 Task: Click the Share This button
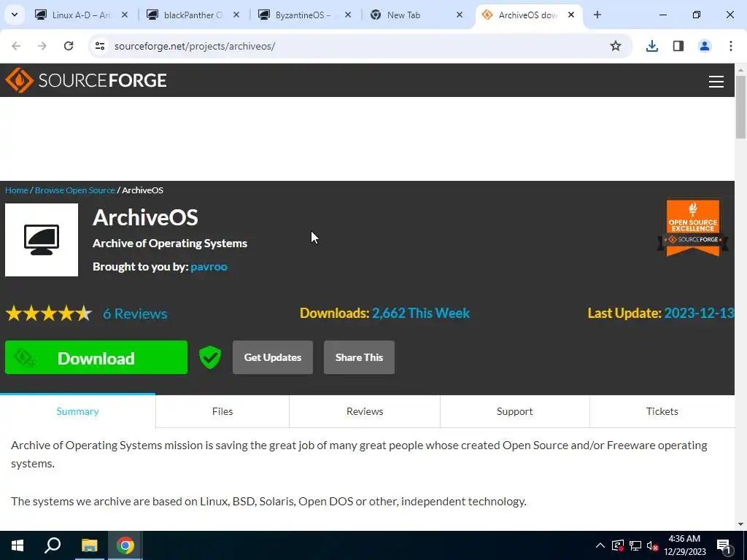(359, 357)
